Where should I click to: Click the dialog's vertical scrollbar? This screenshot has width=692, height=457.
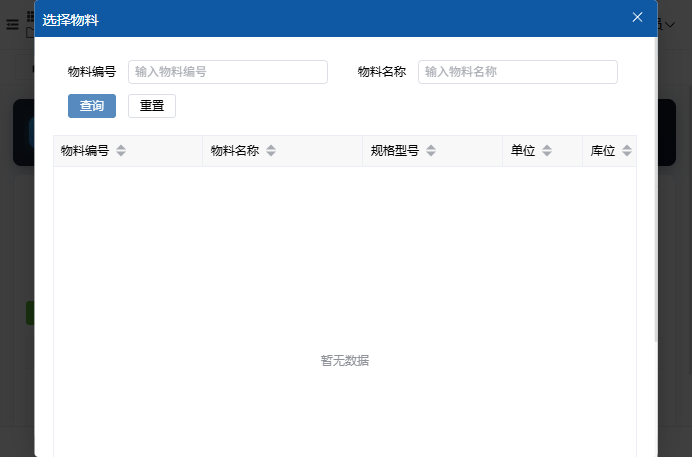pos(656,190)
